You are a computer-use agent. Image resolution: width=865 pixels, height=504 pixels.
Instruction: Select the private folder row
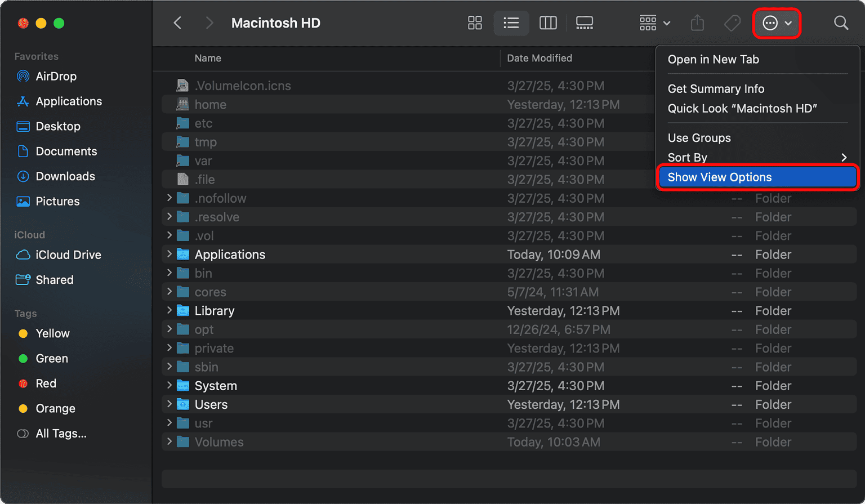tap(509, 348)
